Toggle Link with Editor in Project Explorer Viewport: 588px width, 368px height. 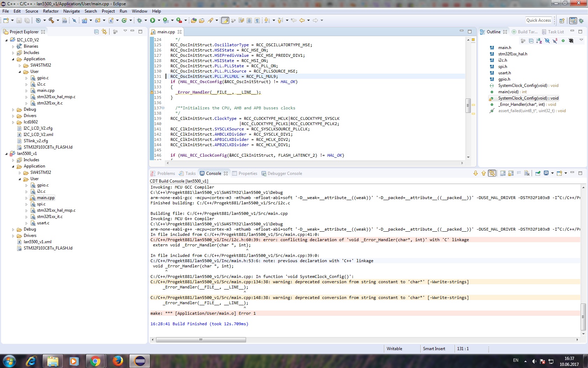coord(104,32)
